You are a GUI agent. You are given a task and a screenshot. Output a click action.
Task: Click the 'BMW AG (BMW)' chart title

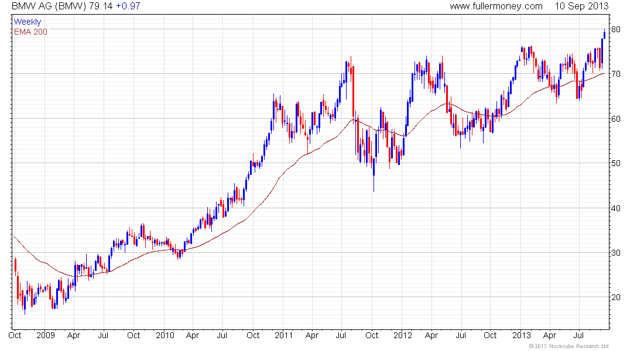pos(49,6)
